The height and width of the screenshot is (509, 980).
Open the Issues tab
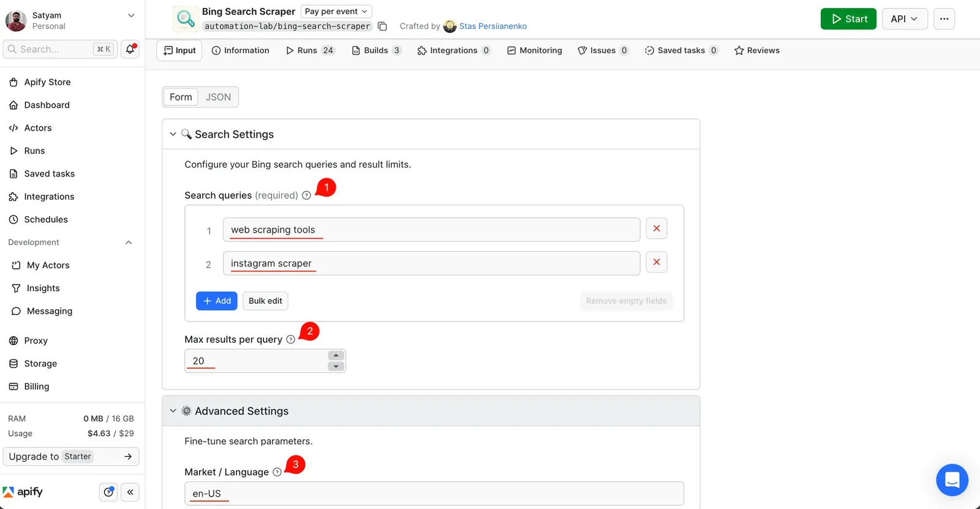coord(603,50)
